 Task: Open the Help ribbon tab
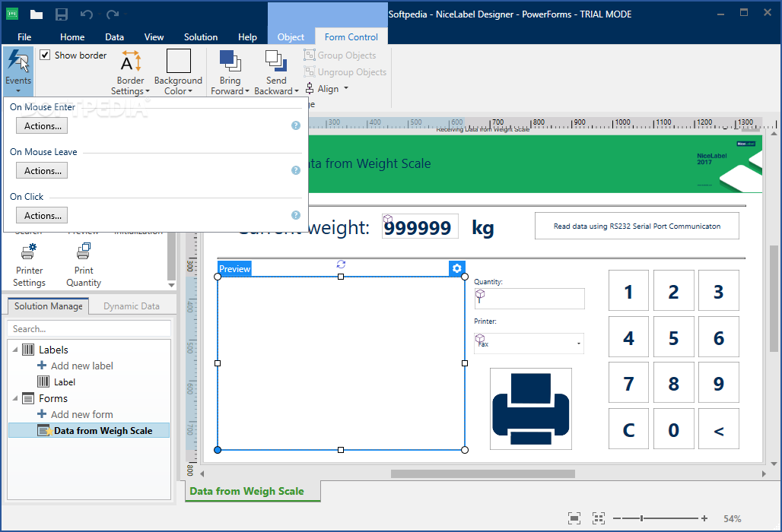coord(247,37)
